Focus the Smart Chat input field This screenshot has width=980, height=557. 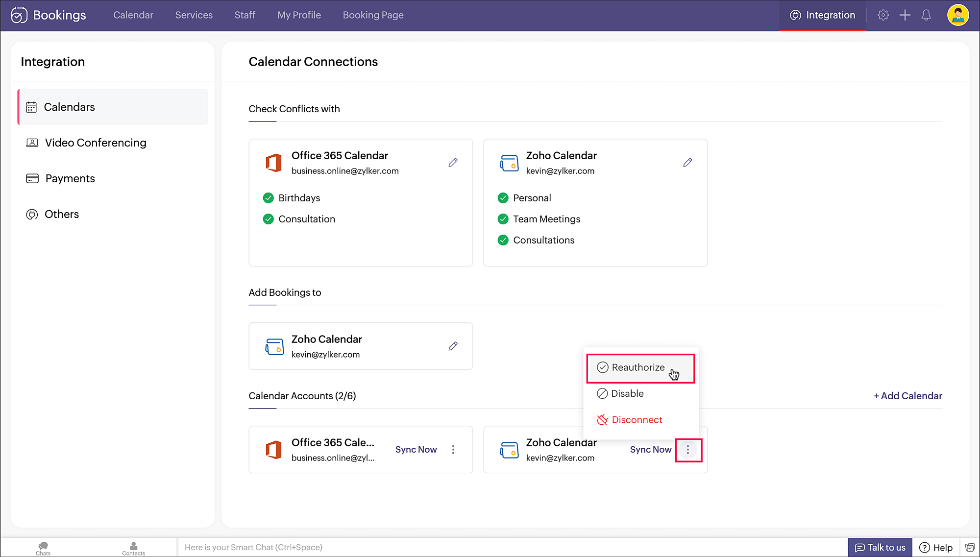pyautogui.click(x=512, y=548)
